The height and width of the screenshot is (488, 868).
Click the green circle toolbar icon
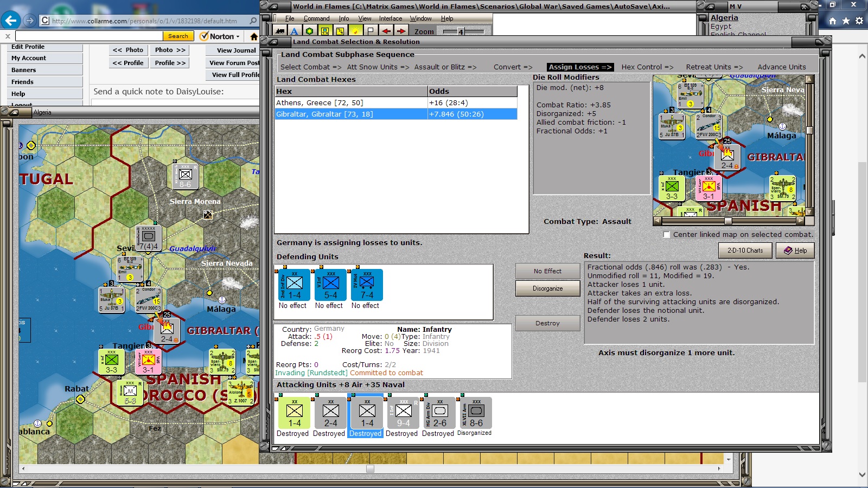(309, 31)
